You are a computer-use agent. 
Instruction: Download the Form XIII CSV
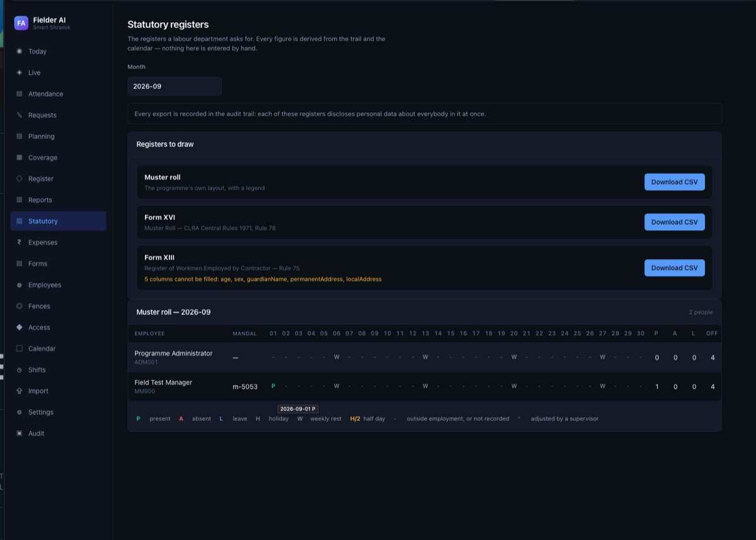[x=674, y=268]
